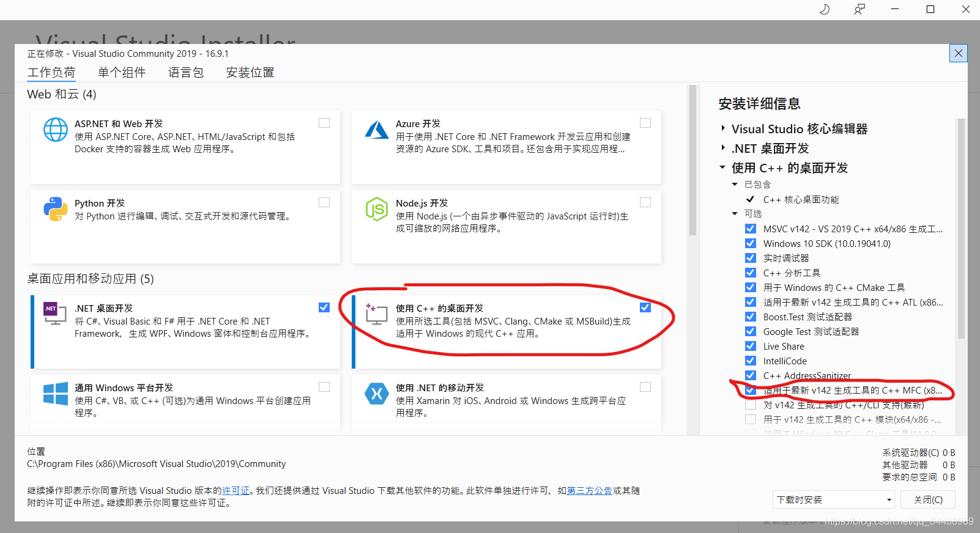Click the Universal Windows Platform logo icon
The image size is (980, 533).
click(56, 394)
